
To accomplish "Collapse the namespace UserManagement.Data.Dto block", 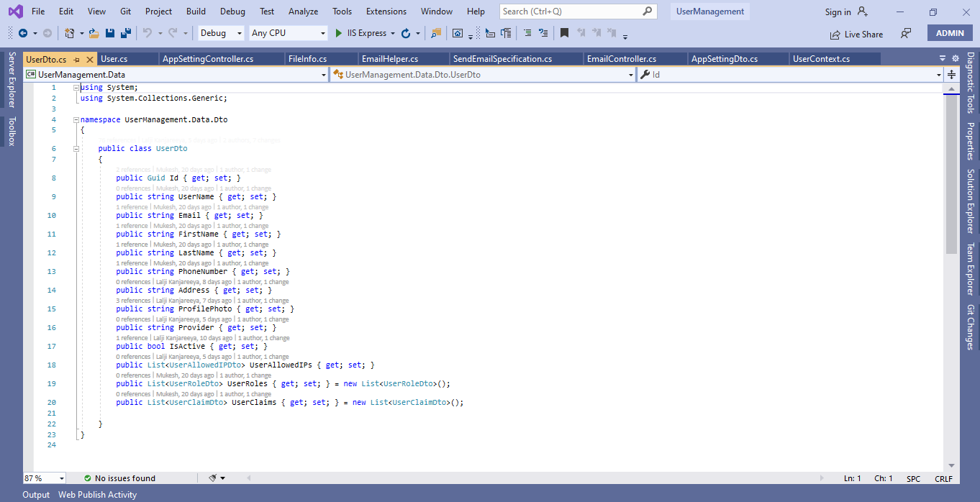I will click(x=76, y=119).
